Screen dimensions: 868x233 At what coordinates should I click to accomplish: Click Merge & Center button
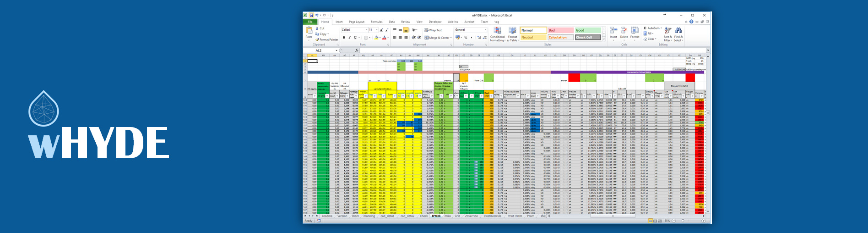click(x=438, y=38)
